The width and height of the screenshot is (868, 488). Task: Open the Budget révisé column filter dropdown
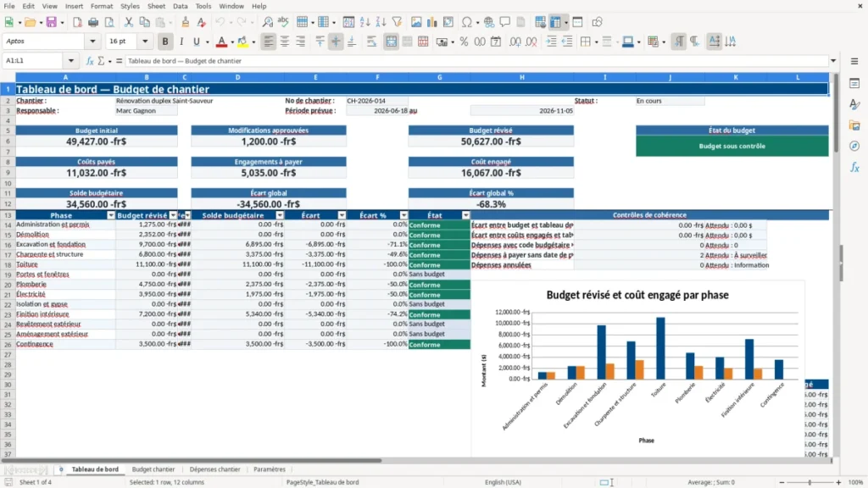[173, 215]
